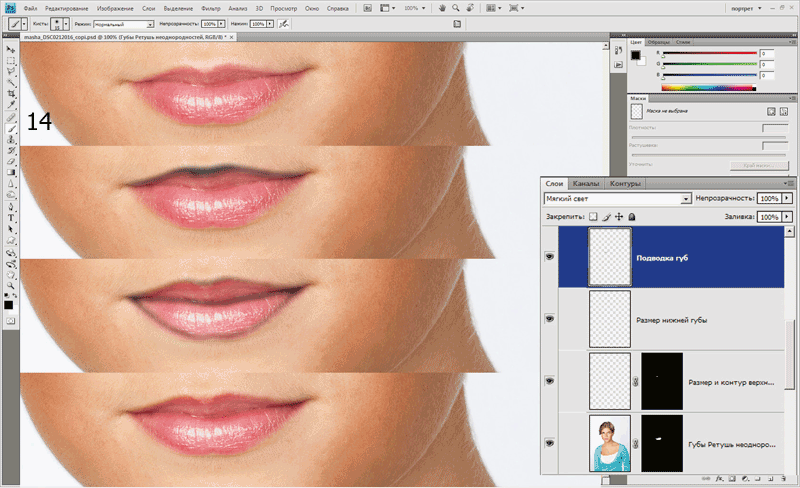Open the tool preset picker arrow
This screenshot has height=488, width=800.
24,24
